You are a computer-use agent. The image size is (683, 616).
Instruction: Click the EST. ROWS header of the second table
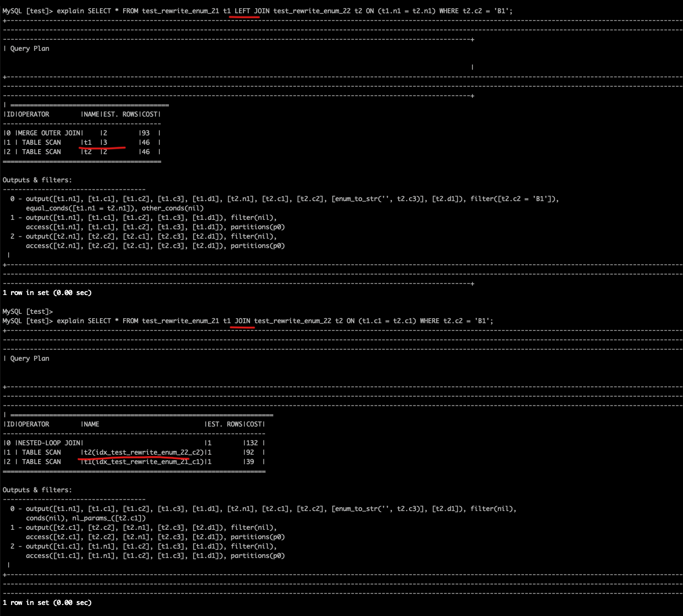tap(225, 424)
